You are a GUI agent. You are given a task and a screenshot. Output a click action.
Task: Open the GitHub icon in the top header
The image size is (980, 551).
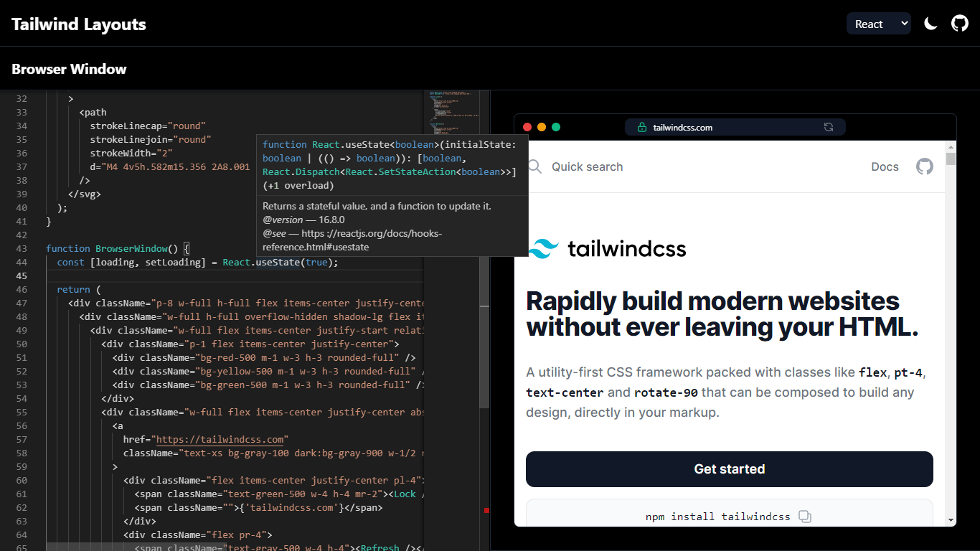coord(960,24)
